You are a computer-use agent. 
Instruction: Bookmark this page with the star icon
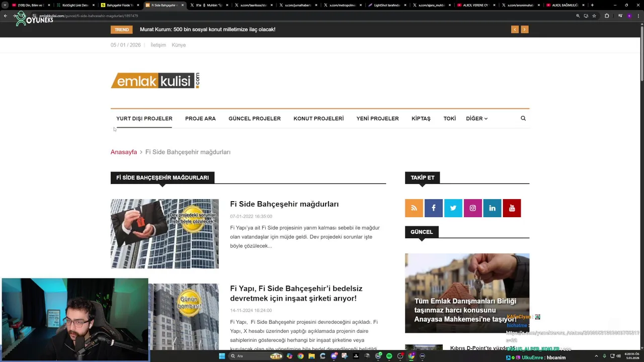594,16
